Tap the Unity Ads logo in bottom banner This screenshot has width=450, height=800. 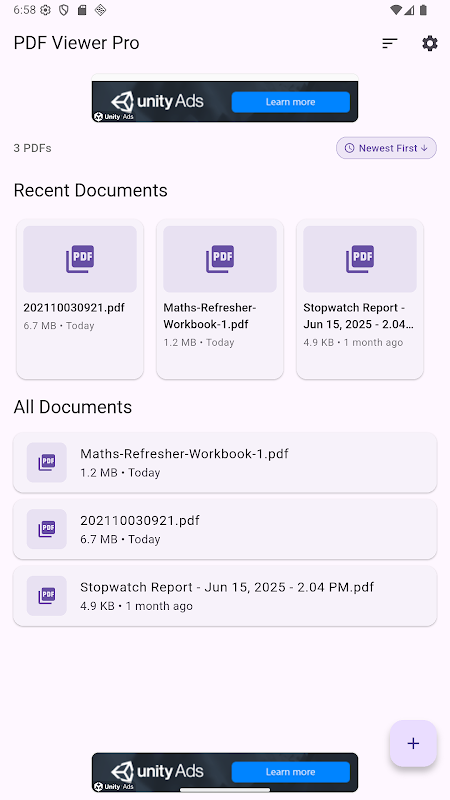tap(157, 771)
